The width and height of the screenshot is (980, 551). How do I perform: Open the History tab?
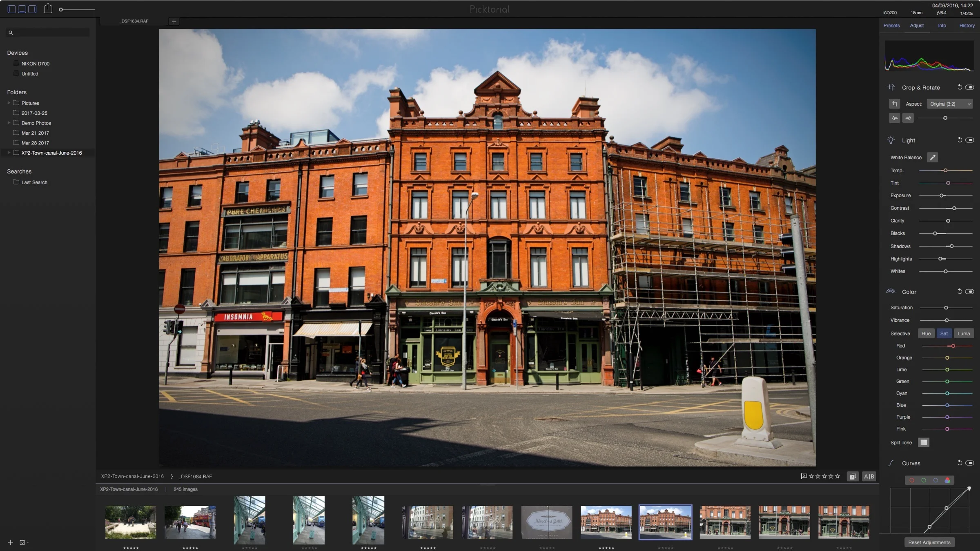(967, 25)
